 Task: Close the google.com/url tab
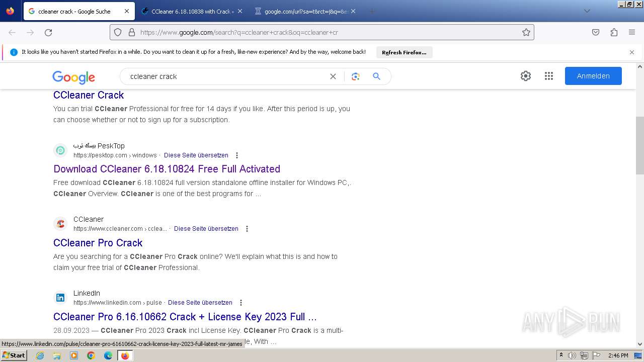353,11
